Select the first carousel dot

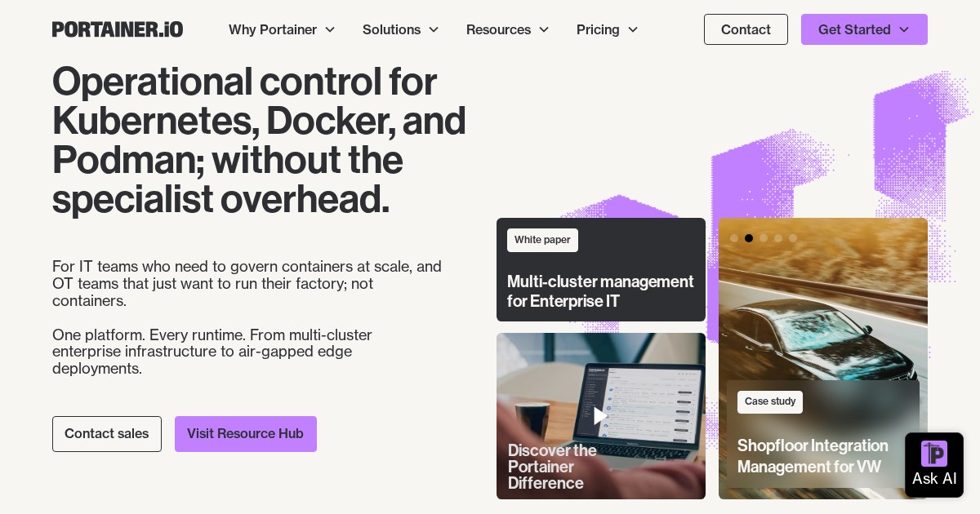(734, 238)
